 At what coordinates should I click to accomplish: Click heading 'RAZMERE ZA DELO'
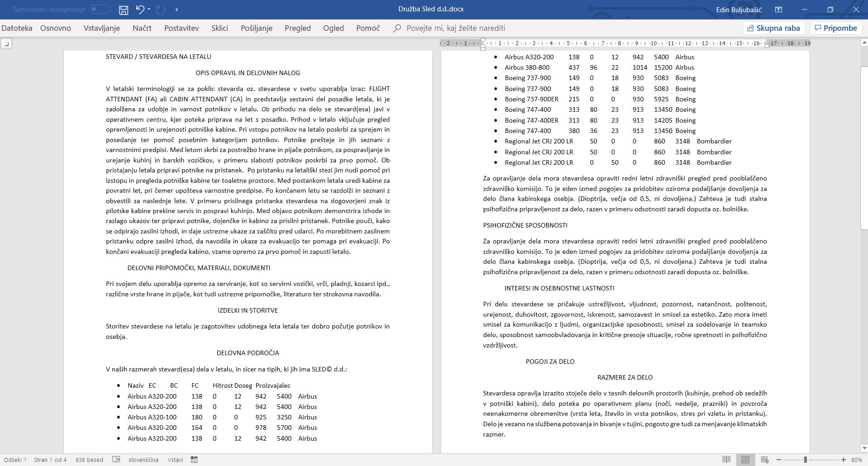(x=625, y=377)
